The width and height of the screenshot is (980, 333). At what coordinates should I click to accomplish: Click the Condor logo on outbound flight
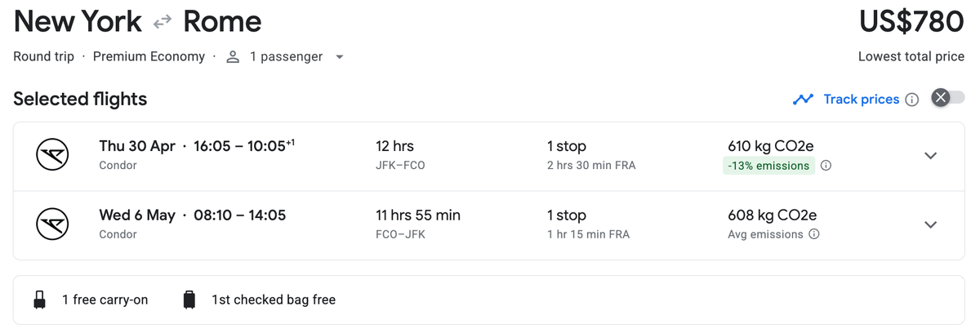(53, 155)
